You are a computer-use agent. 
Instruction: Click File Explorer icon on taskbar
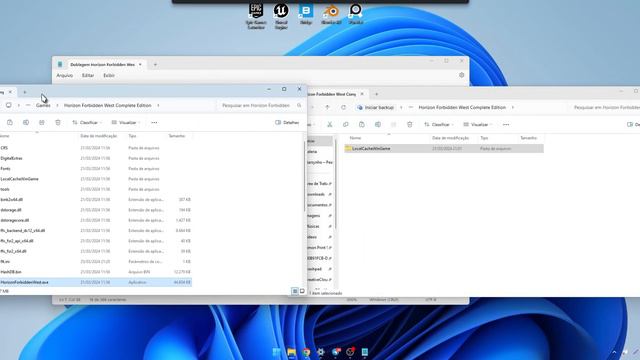tap(291, 352)
